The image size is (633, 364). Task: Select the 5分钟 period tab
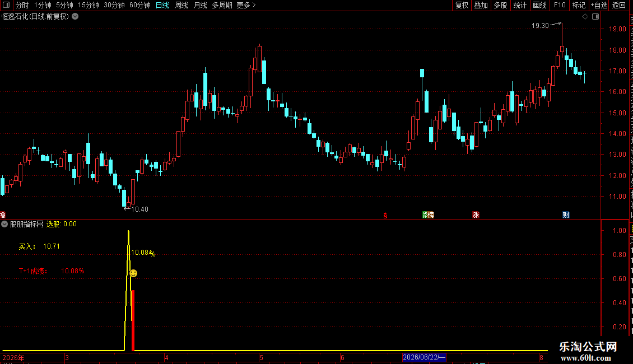coord(64,5)
